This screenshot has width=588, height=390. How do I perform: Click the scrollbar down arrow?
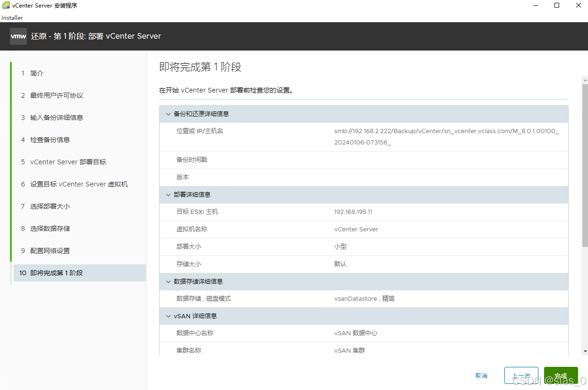click(585, 351)
